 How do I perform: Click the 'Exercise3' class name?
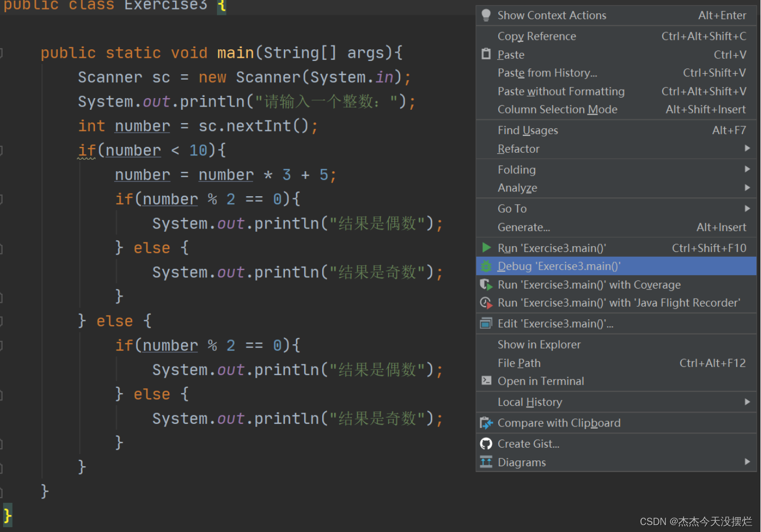(x=166, y=5)
